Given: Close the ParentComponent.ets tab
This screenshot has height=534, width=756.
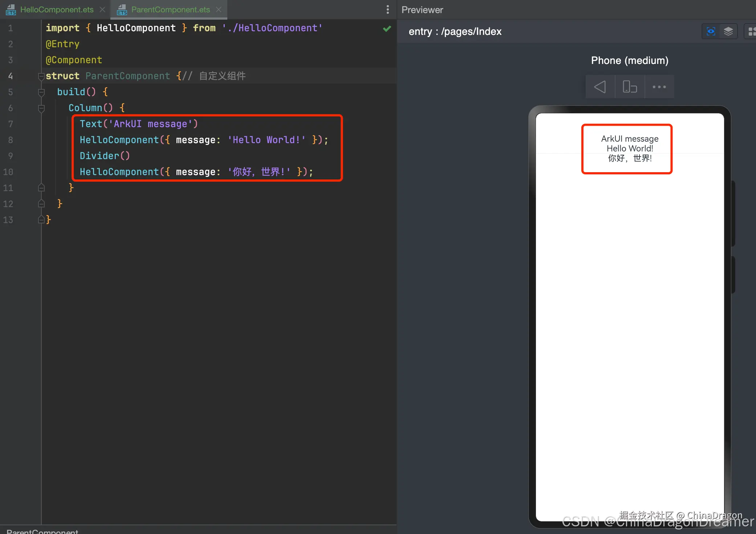Looking at the screenshot, I should 219,9.
